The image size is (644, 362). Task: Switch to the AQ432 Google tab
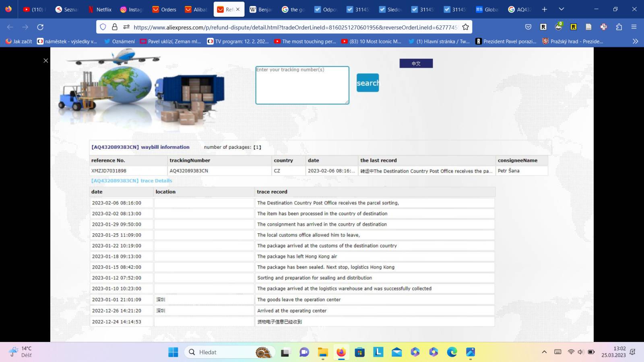520,9
